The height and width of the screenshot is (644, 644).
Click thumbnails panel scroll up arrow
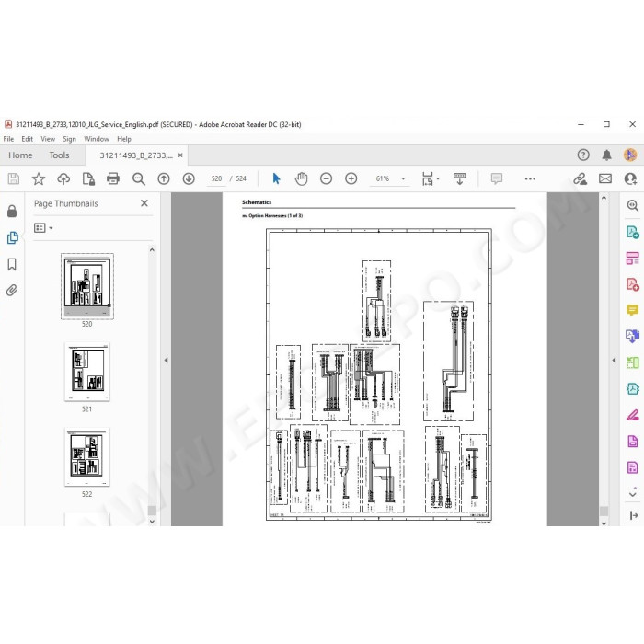point(152,249)
